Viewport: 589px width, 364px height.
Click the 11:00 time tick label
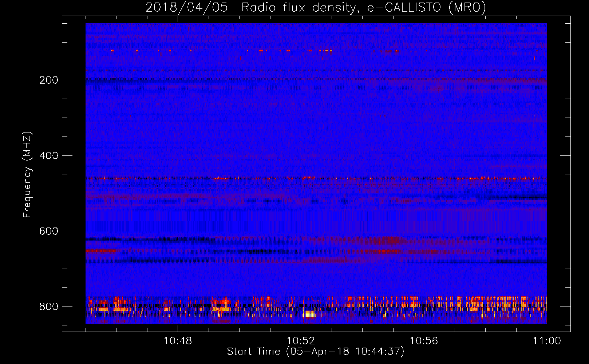(x=547, y=341)
